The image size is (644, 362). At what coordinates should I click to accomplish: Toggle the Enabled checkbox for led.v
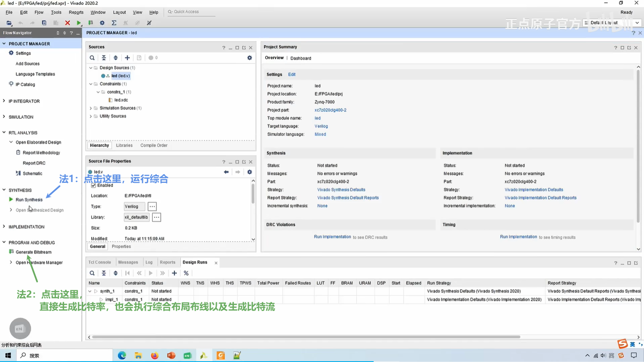(x=93, y=185)
